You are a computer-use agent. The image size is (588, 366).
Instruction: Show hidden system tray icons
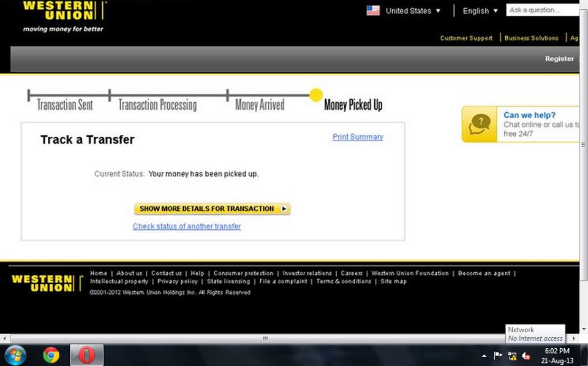pyautogui.click(x=484, y=356)
